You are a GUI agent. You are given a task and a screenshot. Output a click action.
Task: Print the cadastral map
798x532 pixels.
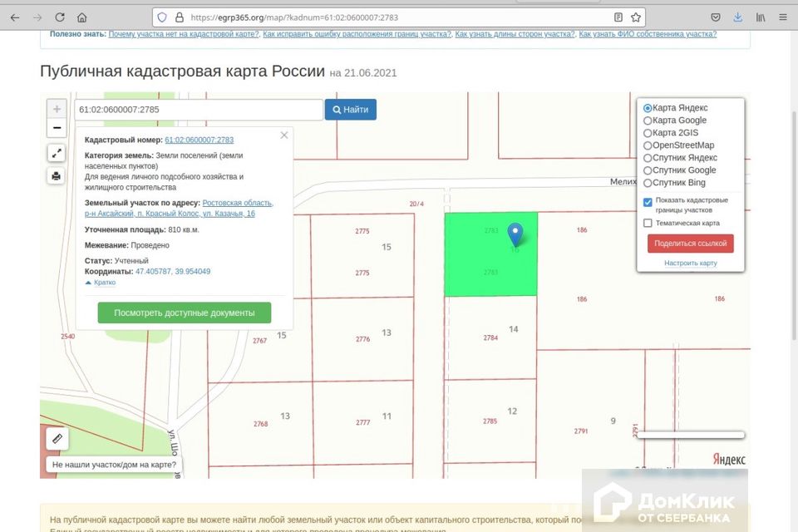(57, 175)
